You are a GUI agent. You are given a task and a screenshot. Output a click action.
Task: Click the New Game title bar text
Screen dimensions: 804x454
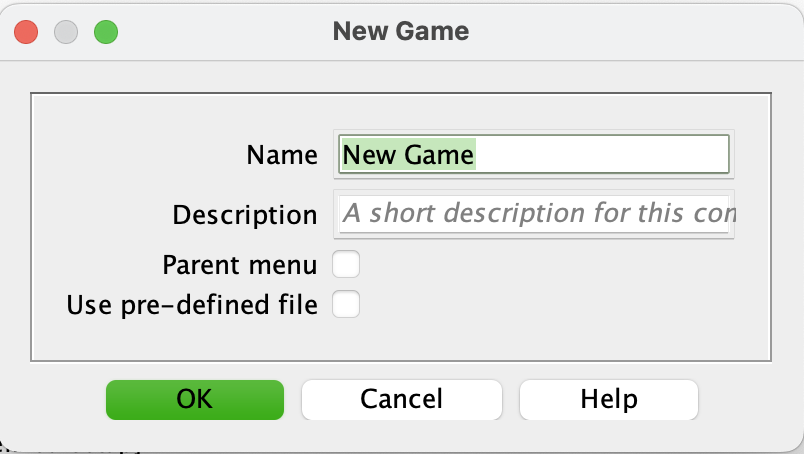pos(401,31)
